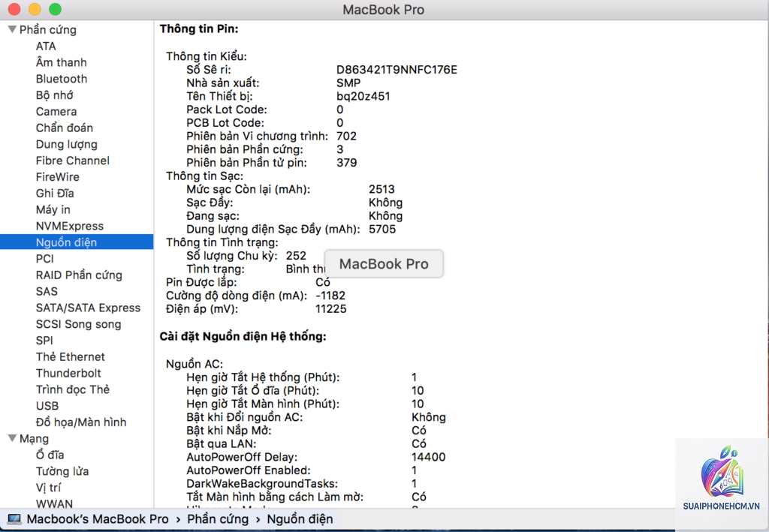The width and height of the screenshot is (769, 532).
Task: Select Đồ họa/Màn hình in the sidebar
Action: [x=81, y=422]
